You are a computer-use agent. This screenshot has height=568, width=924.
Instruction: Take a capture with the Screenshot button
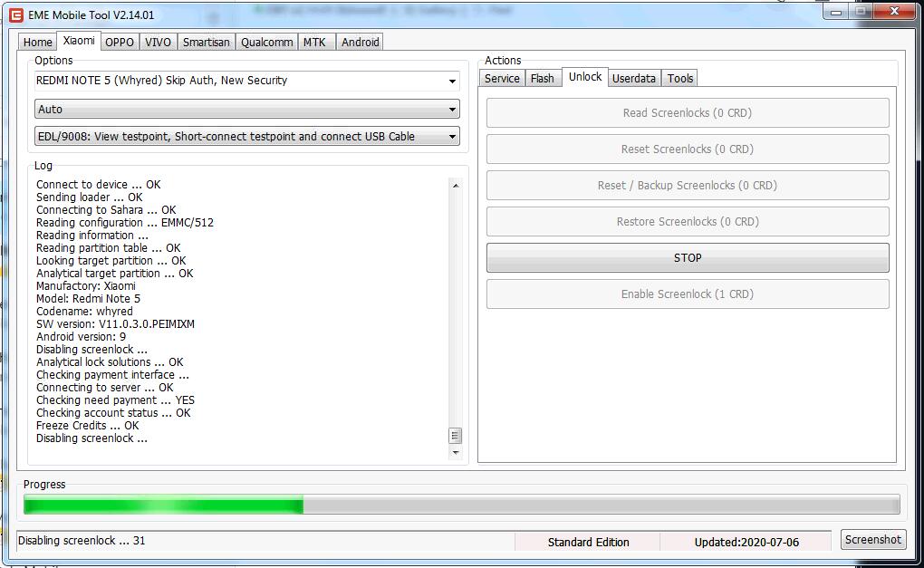click(x=872, y=539)
